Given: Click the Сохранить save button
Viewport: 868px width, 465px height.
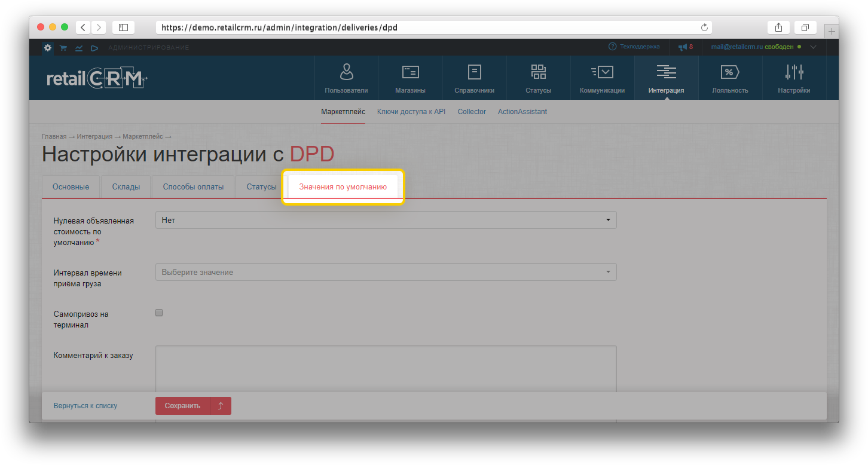Looking at the screenshot, I should [x=182, y=406].
